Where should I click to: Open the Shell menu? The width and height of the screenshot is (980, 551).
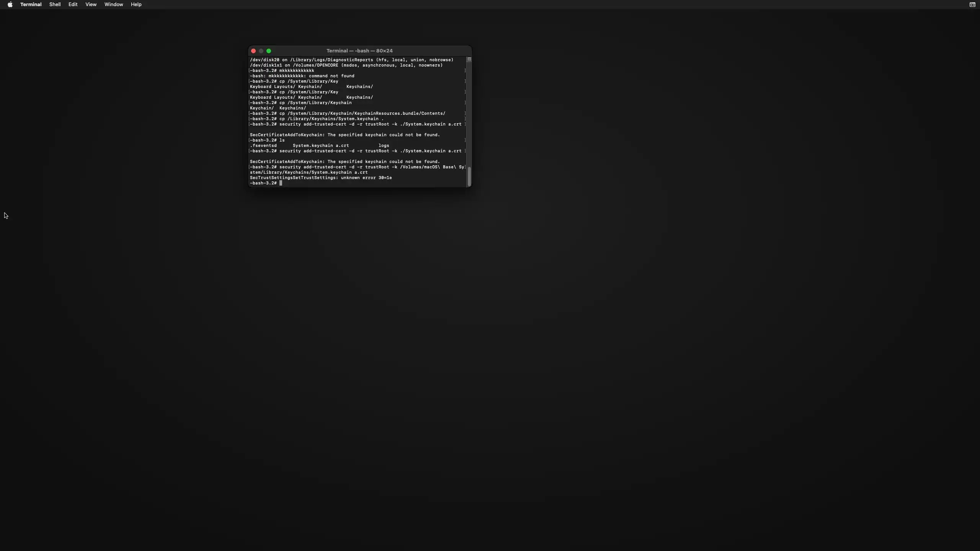pos(55,5)
